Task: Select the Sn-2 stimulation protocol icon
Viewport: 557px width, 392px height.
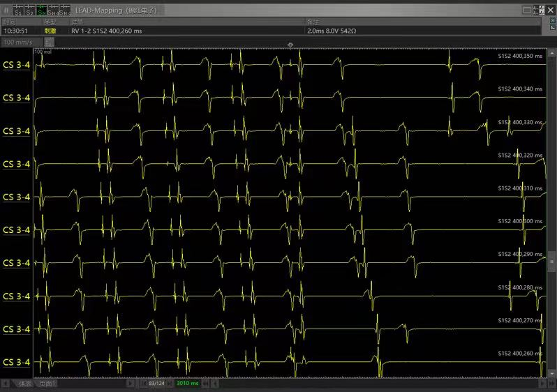Action: (64, 10)
